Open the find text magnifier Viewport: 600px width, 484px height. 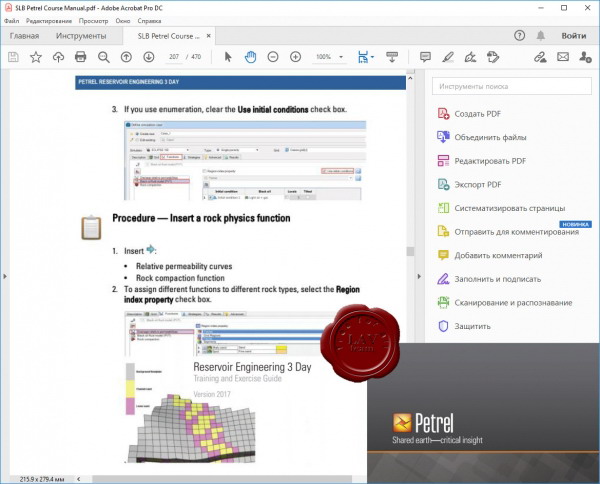(x=103, y=57)
